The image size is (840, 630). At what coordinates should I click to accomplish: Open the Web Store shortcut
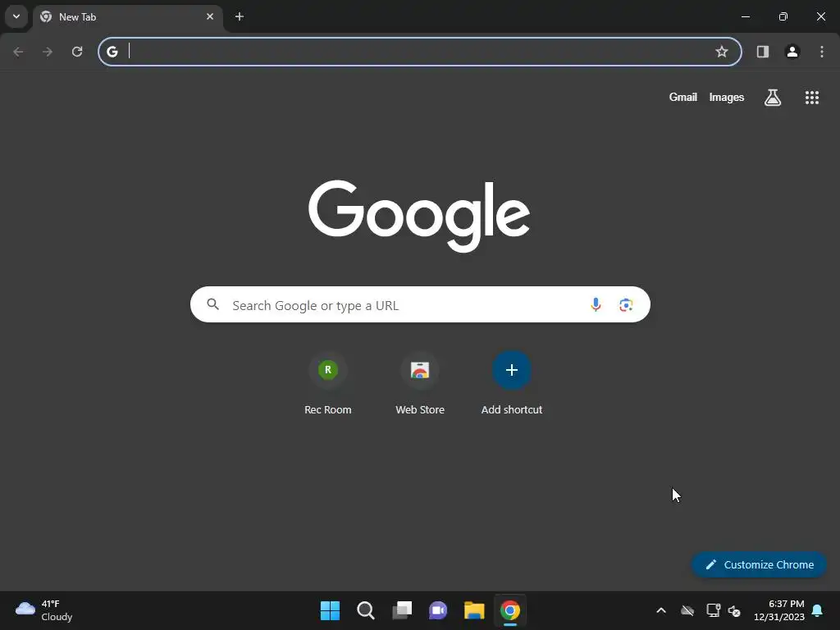[x=420, y=384]
